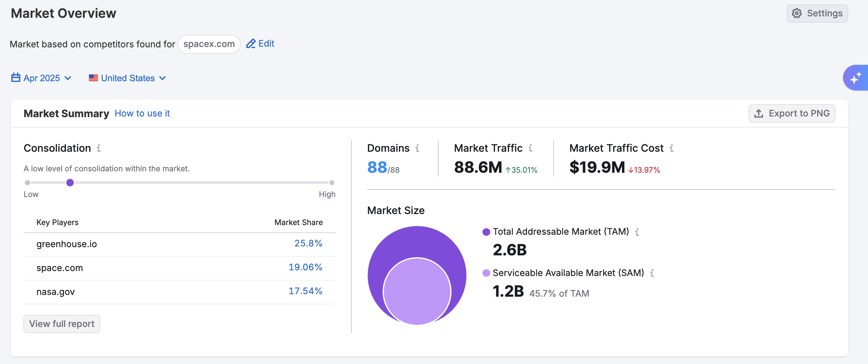Click the TAM info icon

tap(637, 232)
